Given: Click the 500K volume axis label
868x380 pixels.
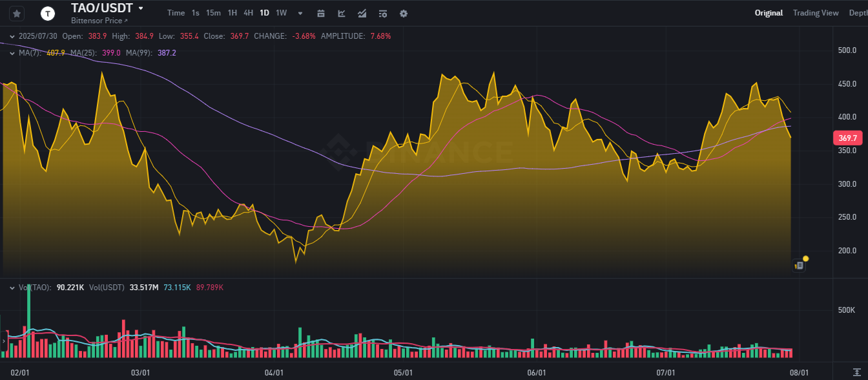Looking at the screenshot, I should pyautogui.click(x=847, y=310).
